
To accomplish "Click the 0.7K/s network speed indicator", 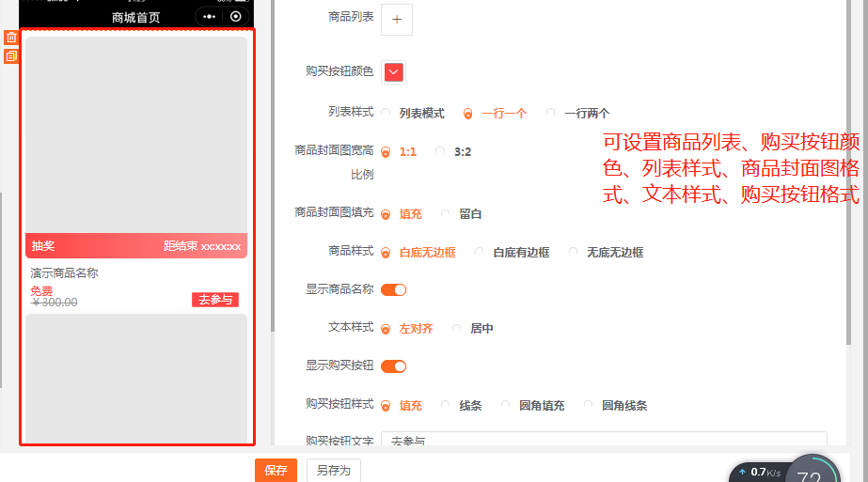I will [760, 472].
